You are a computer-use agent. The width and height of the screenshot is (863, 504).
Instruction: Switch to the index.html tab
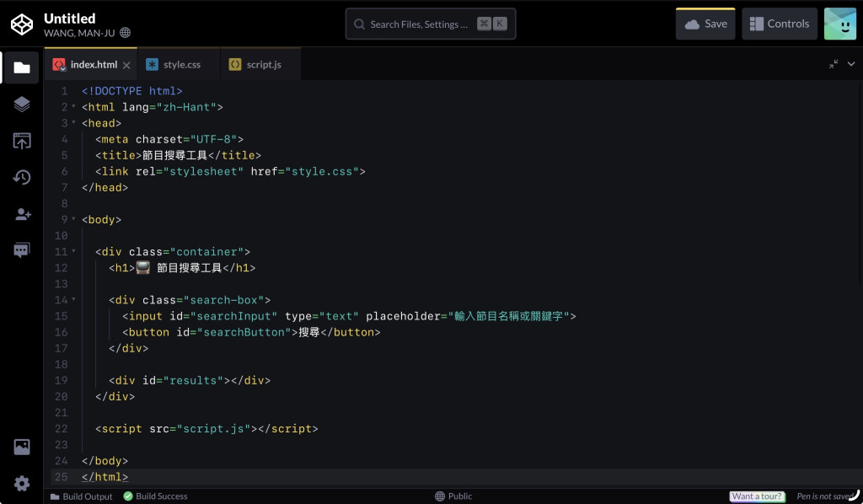coord(91,64)
